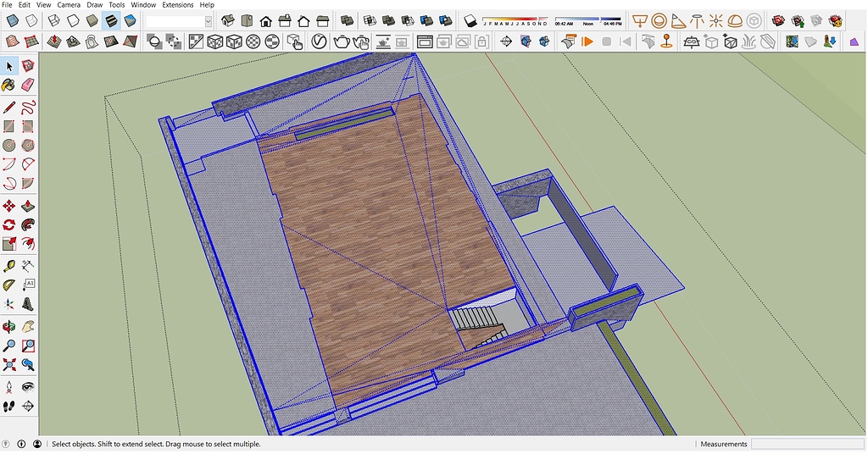This screenshot has width=868, height=465.
Task: Pick the Scale tool
Action: pyautogui.click(x=9, y=244)
